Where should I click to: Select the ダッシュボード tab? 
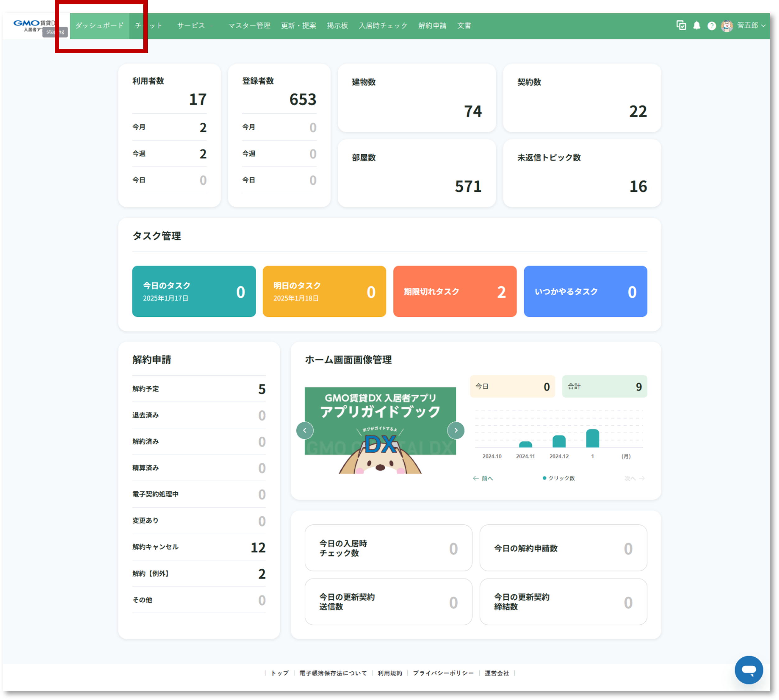100,25
